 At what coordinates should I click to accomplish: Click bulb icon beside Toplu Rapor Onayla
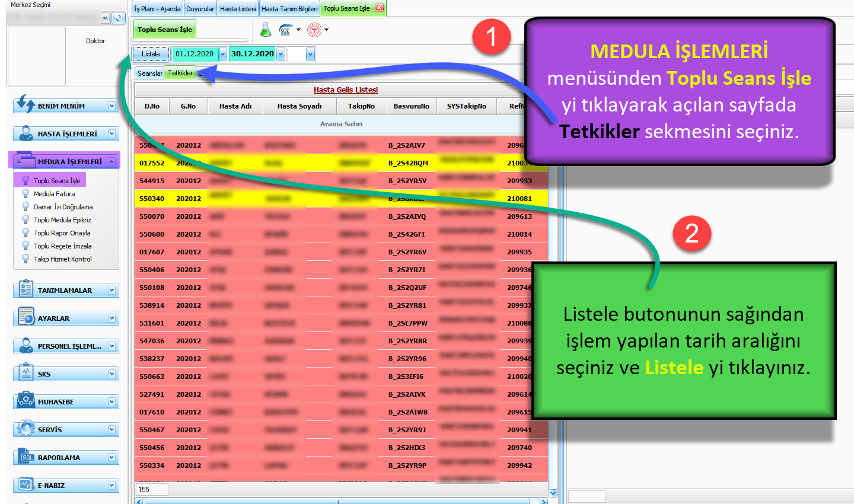coord(26,232)
